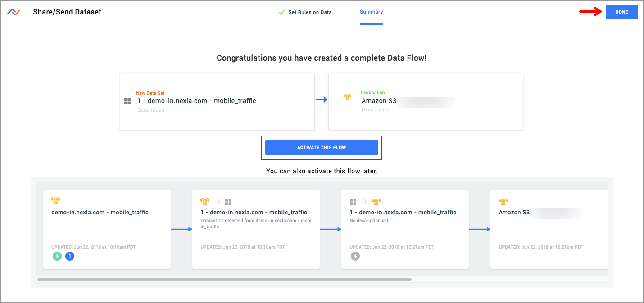
Task: Open the Set Rules on Data step
Action: (310, 12)
